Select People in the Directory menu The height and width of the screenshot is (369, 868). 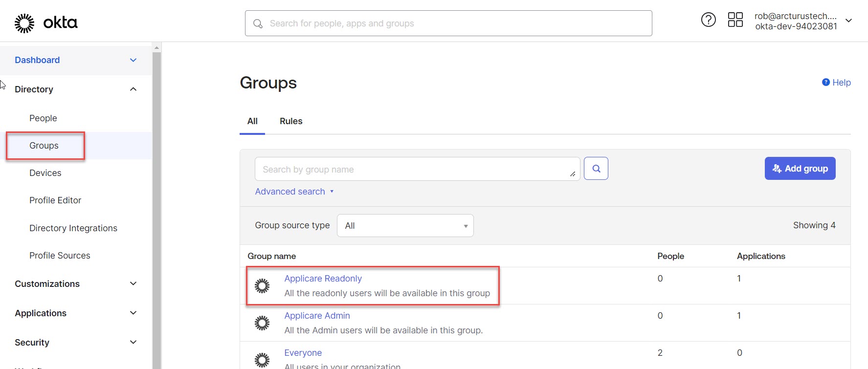coord(43,118)
